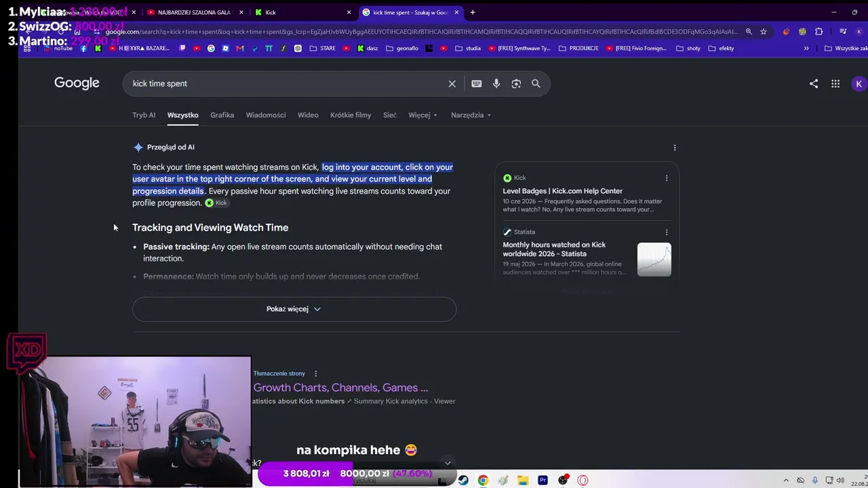The width and height of the screenshot is (868, 488).
Task: Open the dasz bookmark
Action: pos(367,48)
